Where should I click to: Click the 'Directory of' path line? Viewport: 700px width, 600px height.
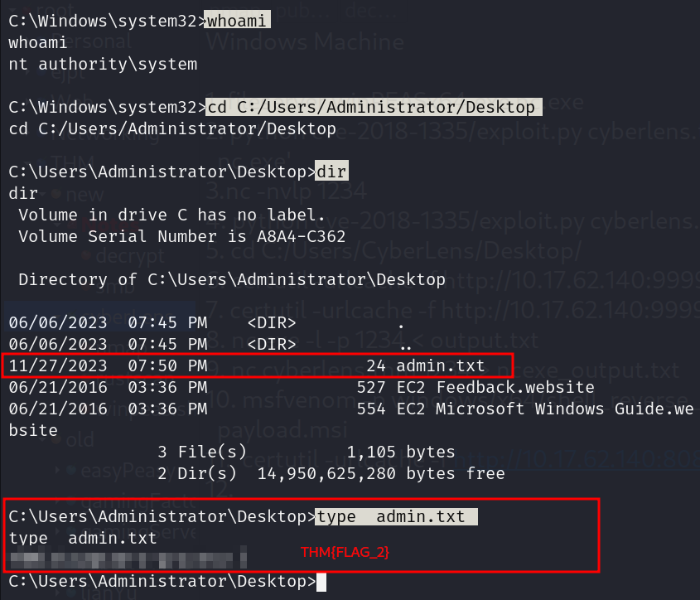pos(231,279)
